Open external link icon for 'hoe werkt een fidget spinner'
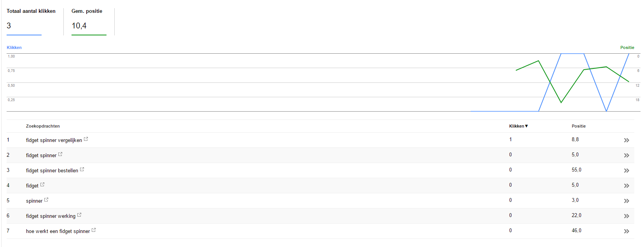The height and width of the screenshot is (247, 644). tap(94, 230)
